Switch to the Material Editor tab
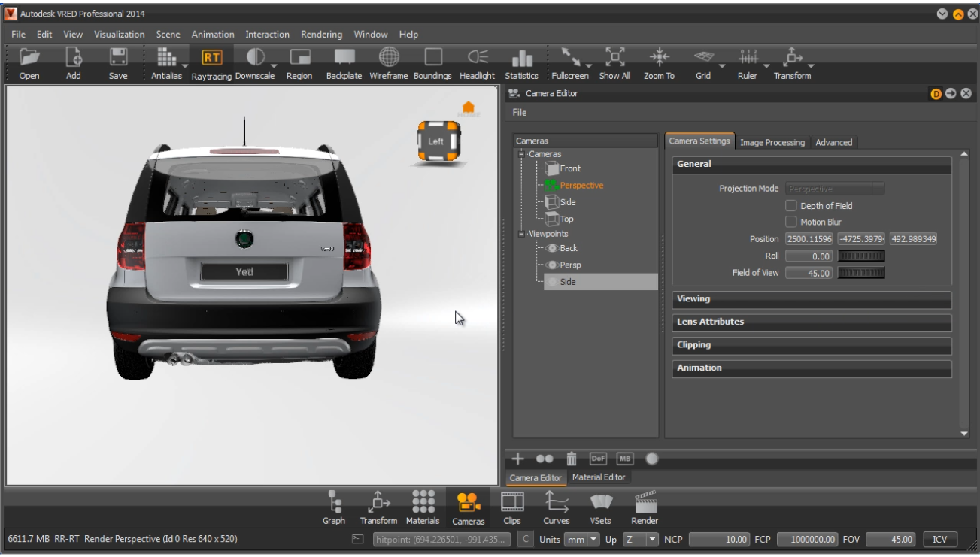 coord(599,477)
